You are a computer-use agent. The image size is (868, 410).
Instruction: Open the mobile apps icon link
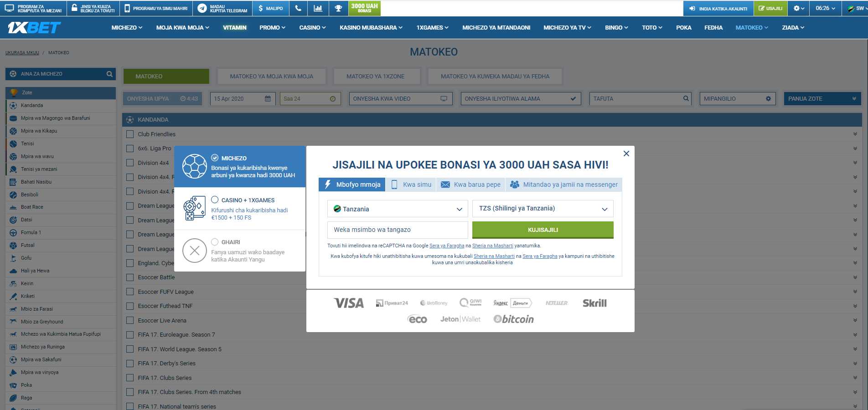pos(127,8)
